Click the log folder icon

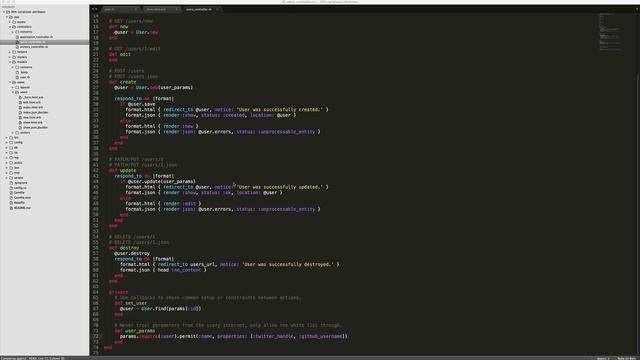11,158
